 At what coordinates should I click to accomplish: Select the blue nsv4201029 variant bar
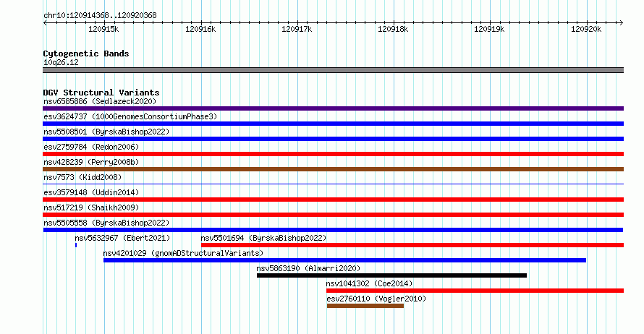coord(344,260)
